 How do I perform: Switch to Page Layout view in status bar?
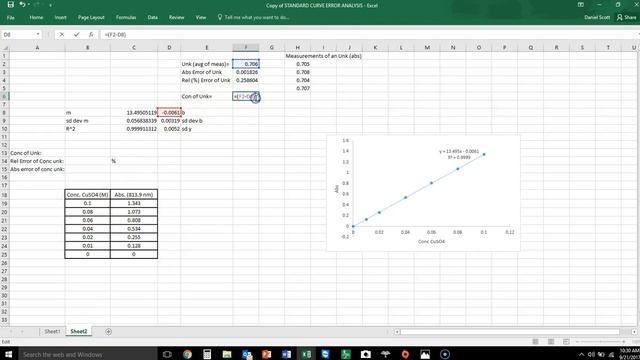coord(551,342)
